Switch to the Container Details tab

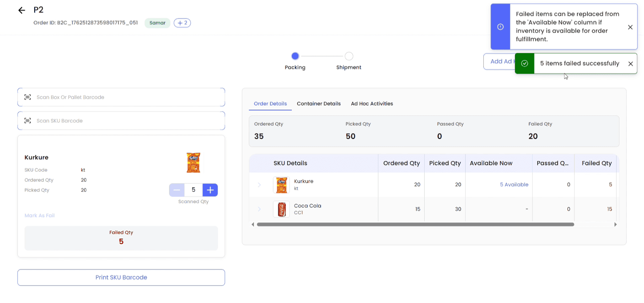[x=318, y=104]
